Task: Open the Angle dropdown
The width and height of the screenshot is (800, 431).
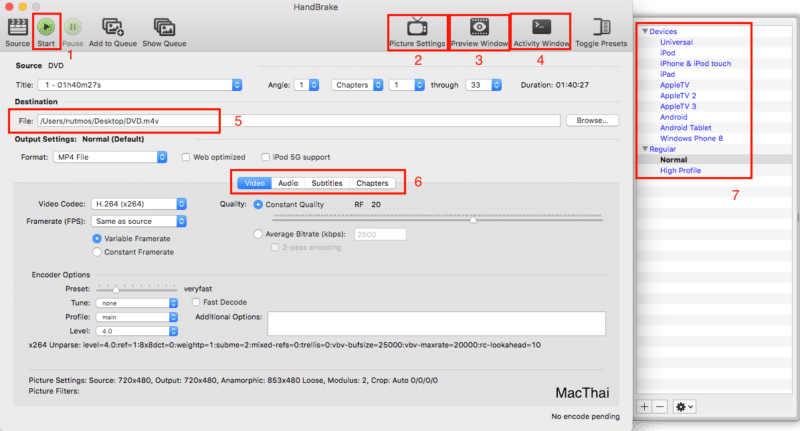Action: click(x=307, y=85)
